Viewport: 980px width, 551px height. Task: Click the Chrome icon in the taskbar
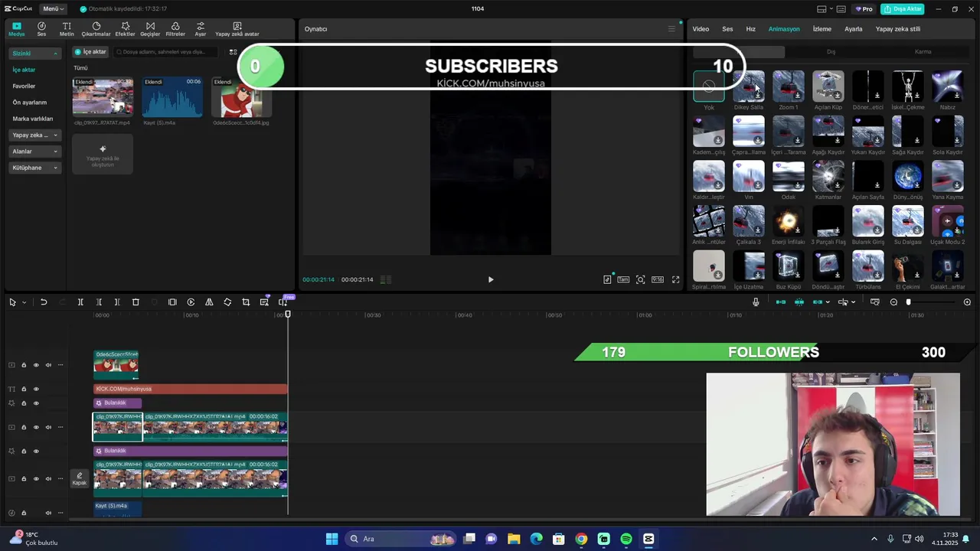coord(581,539)
